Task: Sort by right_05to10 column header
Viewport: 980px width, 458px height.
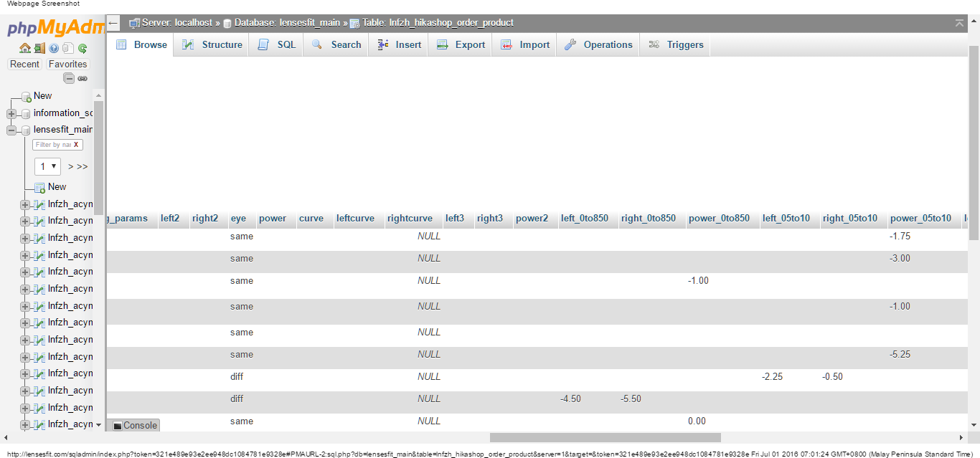Action: 850,219
